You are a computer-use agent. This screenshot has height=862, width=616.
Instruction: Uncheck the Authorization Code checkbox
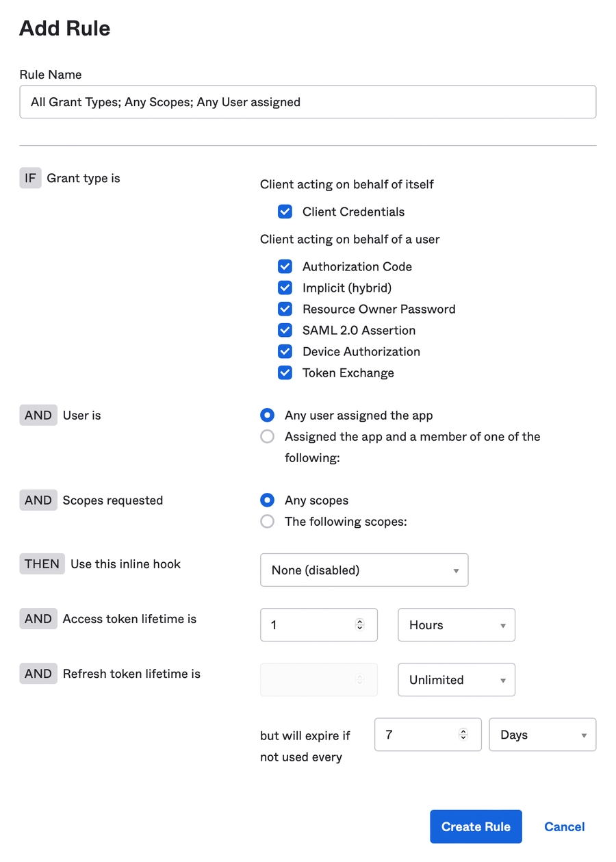click(x=285, y=266)
